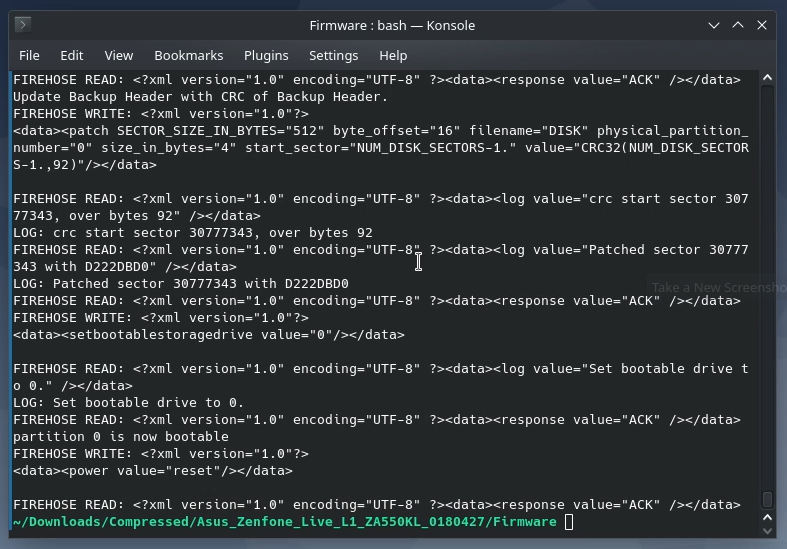
Task: Click the setbootablestoragedrive data line
Action: click(209, 335)
